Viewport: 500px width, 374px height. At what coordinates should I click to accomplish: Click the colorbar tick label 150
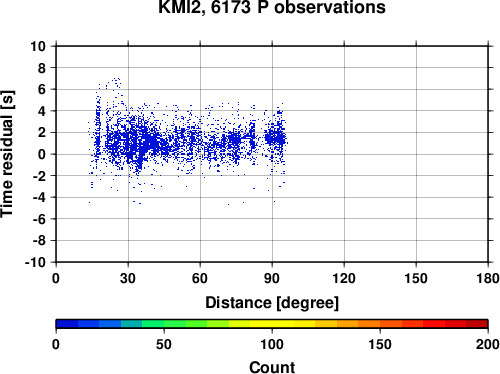[380, 345]
